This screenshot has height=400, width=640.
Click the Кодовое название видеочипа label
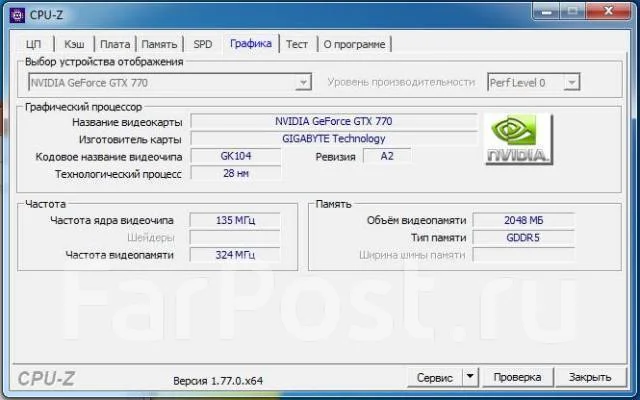click(x=109, y=157)
